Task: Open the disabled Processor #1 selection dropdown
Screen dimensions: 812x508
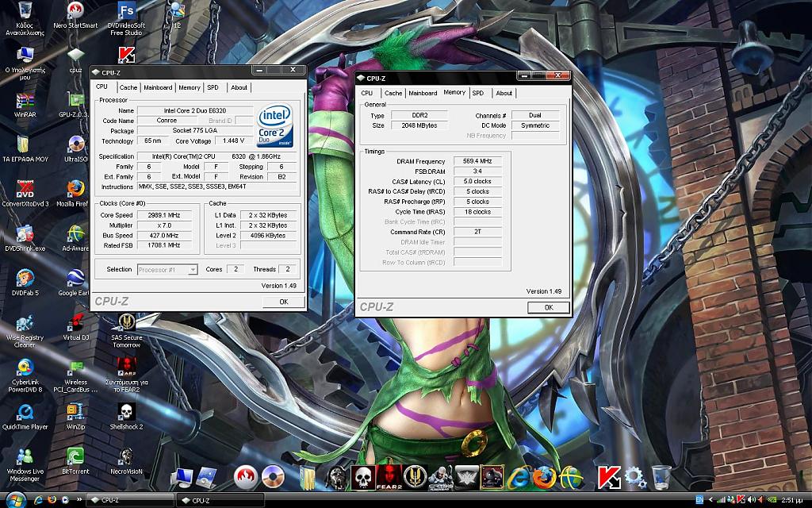Action: (x=167, y=270)
